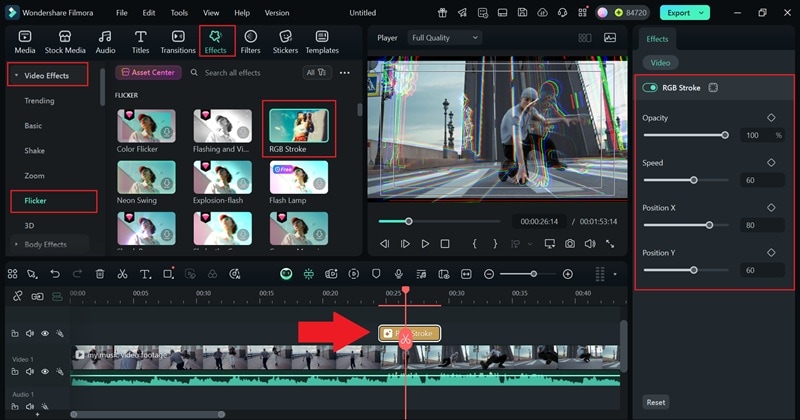
Task: Select the Trending effects category
Action: click(39, 101)
